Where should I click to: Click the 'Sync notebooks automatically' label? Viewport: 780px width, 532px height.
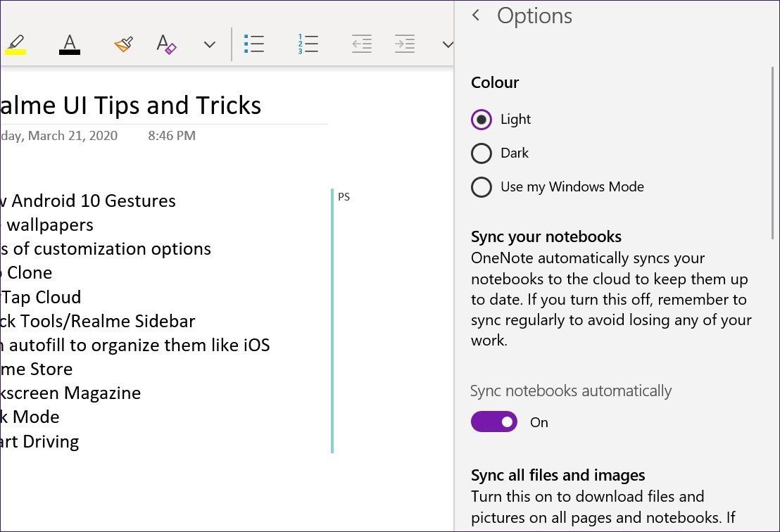[x=571, y=391]
